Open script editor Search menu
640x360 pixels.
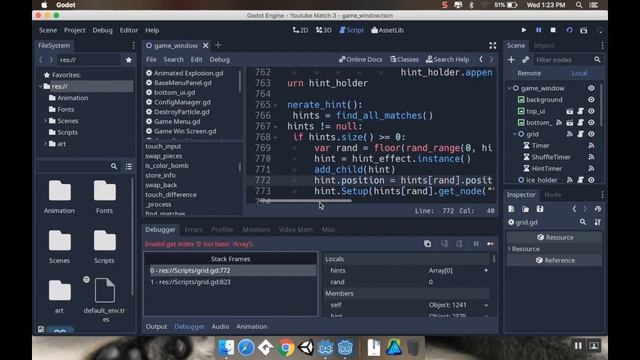[x=173, y=60]
